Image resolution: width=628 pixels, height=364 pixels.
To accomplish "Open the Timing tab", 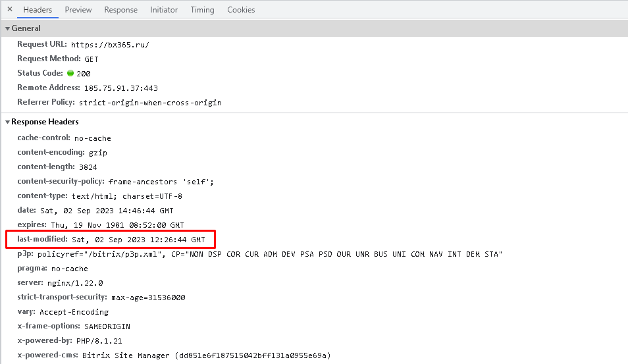I will (x=202, y=10).
